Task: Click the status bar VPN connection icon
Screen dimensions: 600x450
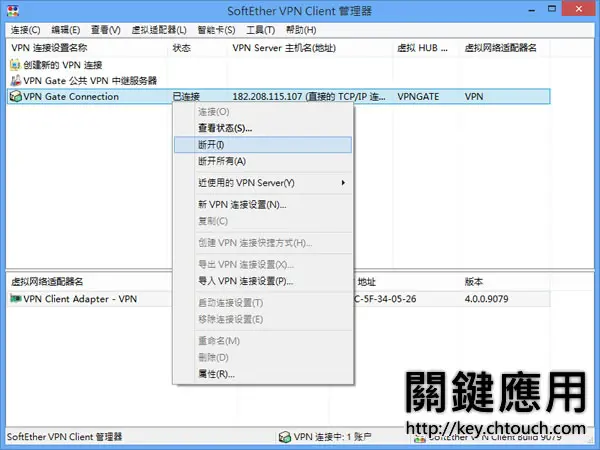Action: tap(285, 437)
